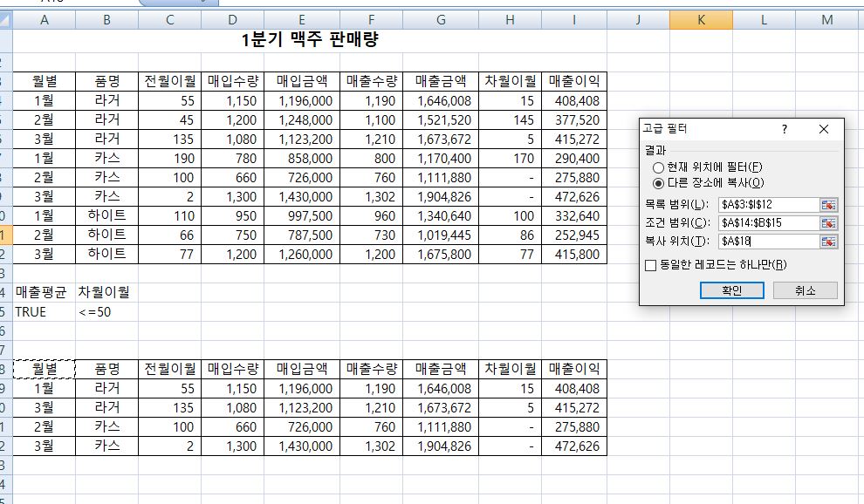Select the criteria cell <=50
Image resolution: width=864 pixels, height=504 pixels.
coord(106,312)
